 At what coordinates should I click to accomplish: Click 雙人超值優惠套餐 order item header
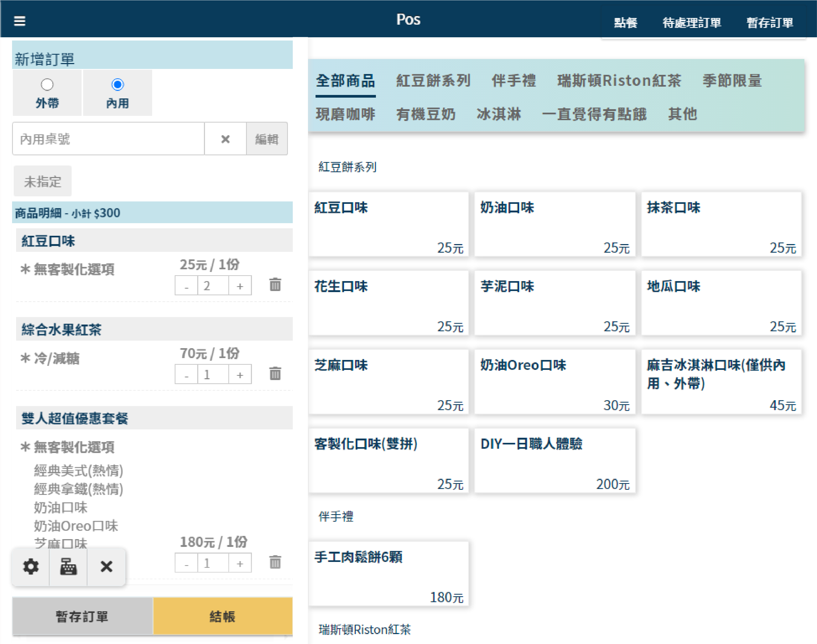tap(154, 418)
